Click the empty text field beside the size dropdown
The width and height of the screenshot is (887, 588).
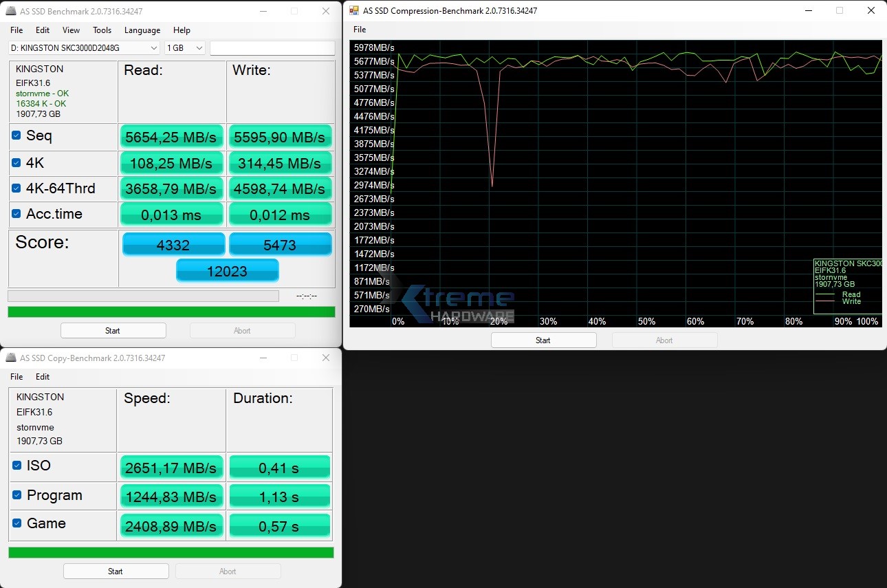coord(272,48)
